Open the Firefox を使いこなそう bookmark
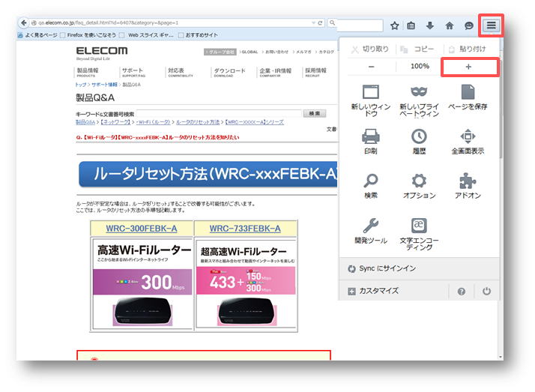535x392 pixels. point(88,34)
